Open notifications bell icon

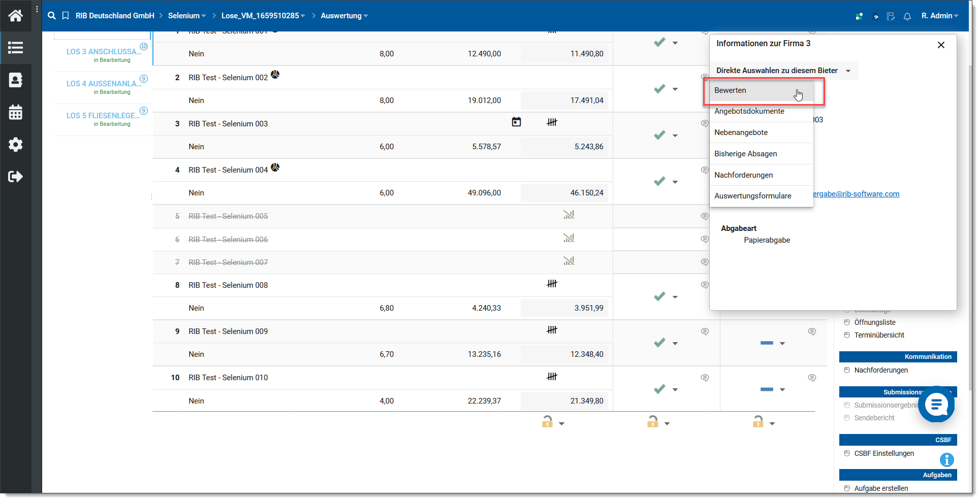[907, 16]
